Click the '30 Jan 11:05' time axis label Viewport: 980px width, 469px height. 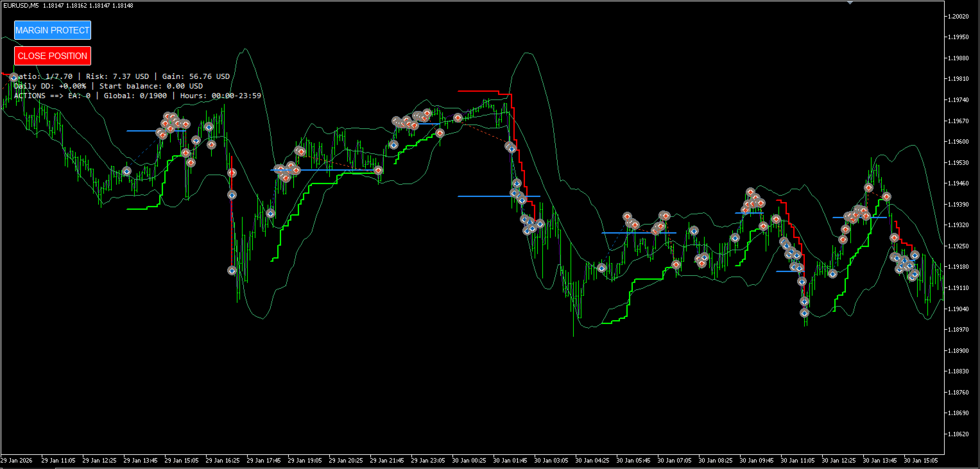798,461
